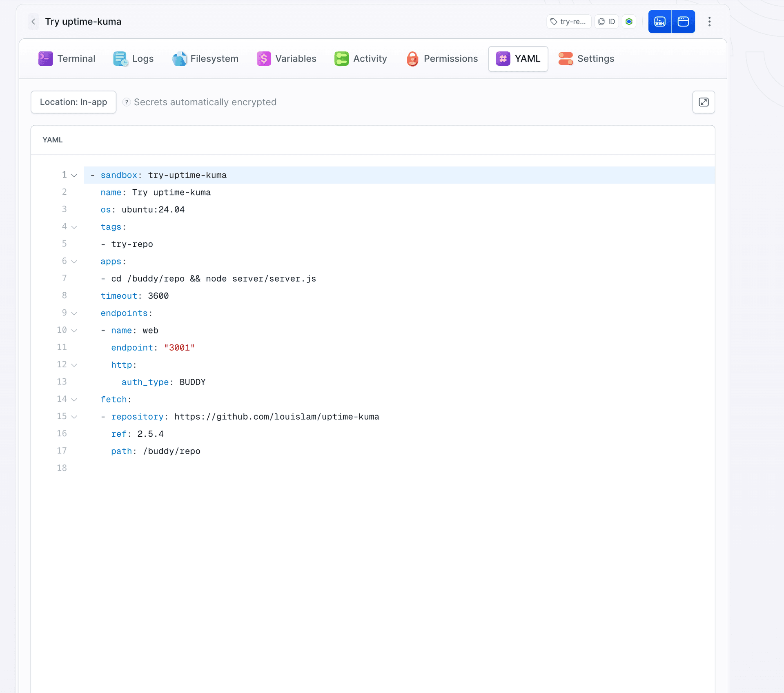Open the Settings tab

point(586,59)
